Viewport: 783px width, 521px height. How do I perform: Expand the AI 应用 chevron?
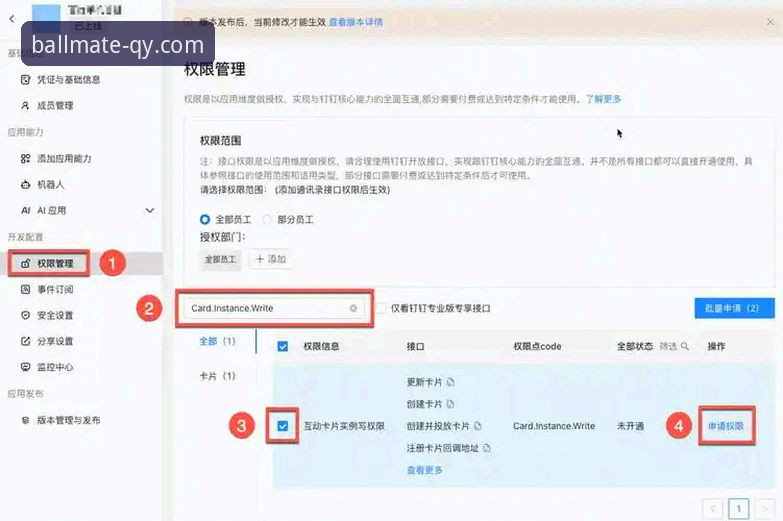149,210
